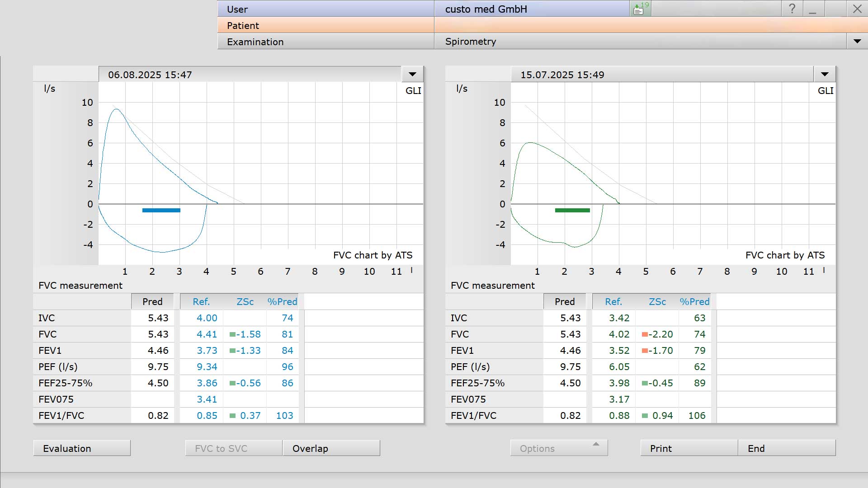The image size is (868, 488).
Task: Open the Examination Spirometry dropdown arrow
Action: [x=857, y=41]
